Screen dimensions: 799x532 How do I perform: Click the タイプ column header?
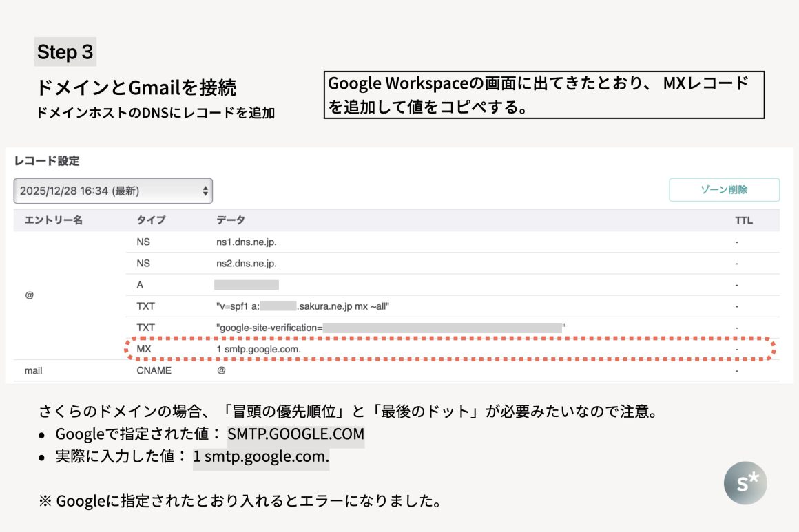point(151,220)
